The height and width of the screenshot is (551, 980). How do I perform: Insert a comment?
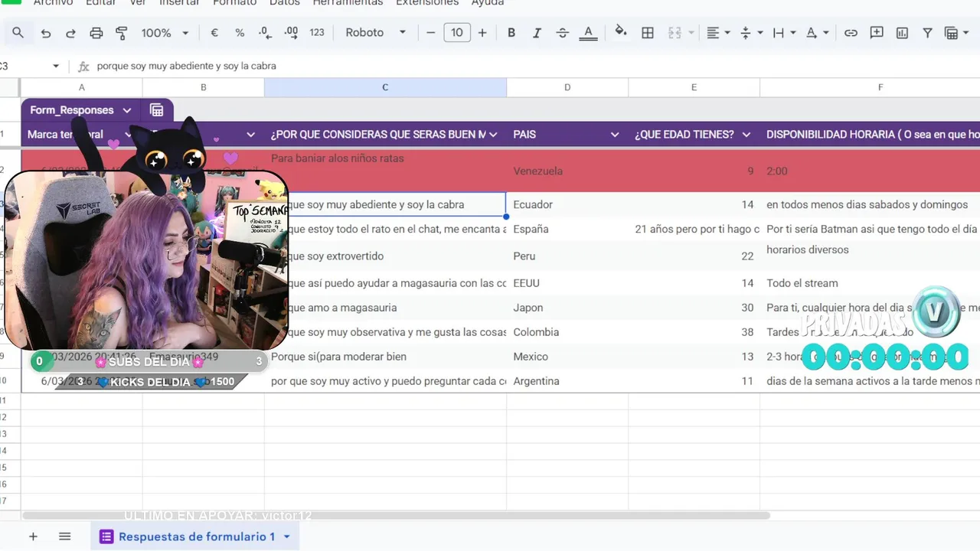(x=877, y=33)
